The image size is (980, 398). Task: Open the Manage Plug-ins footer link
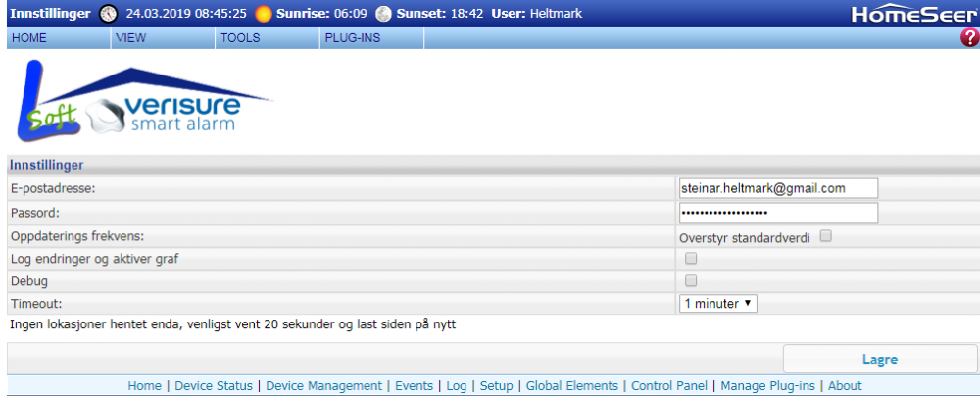tap(765, 386)
